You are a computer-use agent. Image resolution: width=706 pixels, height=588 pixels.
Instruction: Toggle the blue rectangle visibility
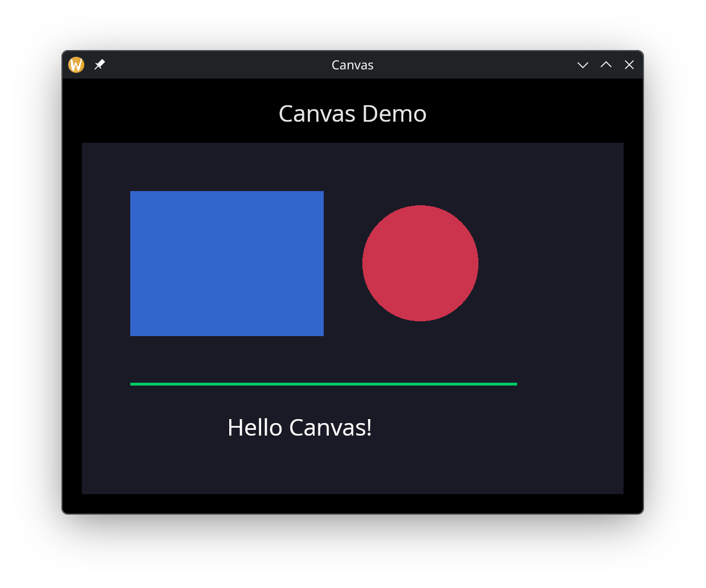(226, 263)
